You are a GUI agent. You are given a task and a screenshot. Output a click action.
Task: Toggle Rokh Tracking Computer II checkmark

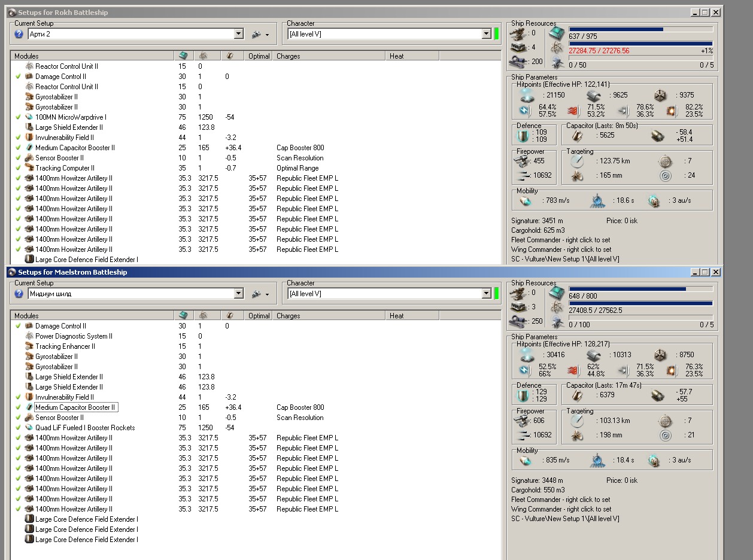click(18, 168)
